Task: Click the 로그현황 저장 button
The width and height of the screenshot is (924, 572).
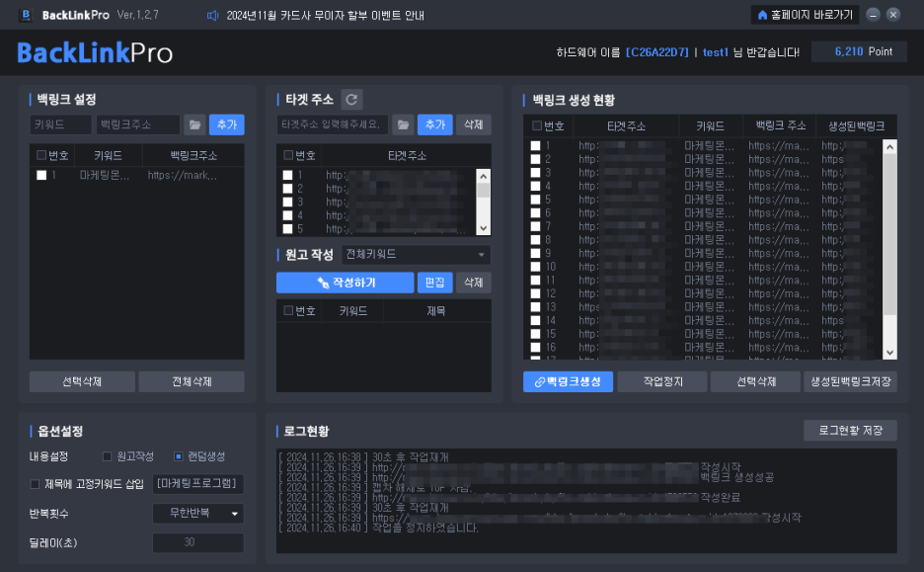Action: coord(850,431)
